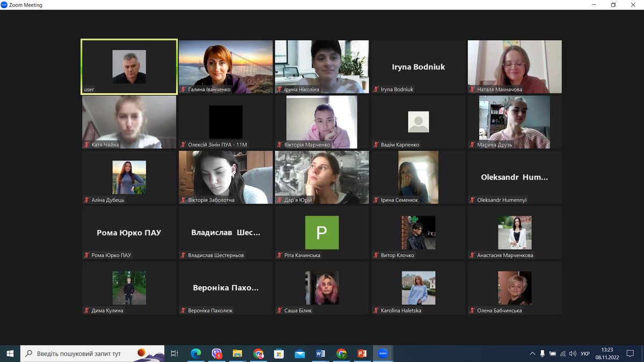Click the muted mic icon for Катя Чайна
644x362 pixels.
click(x=87, y=145)
